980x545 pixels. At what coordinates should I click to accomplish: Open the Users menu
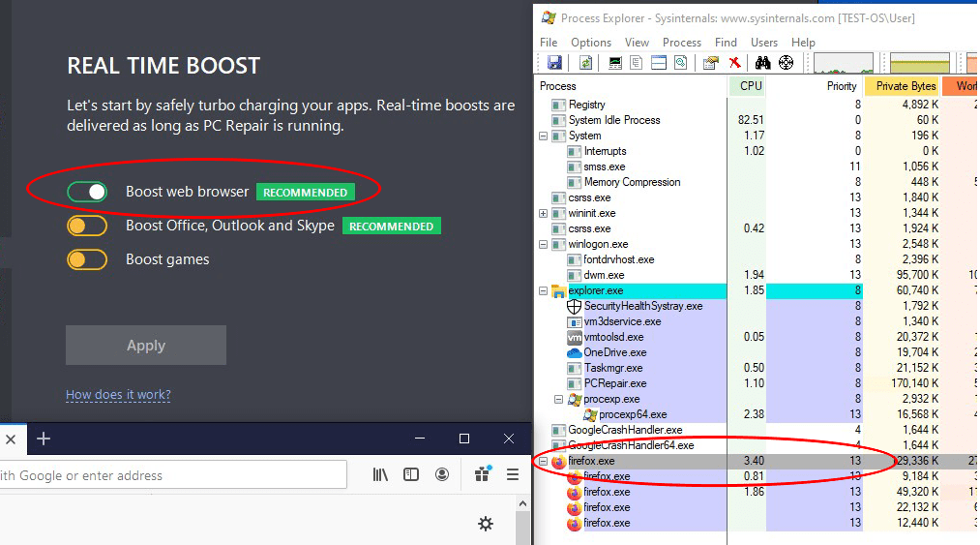point(763,43)
